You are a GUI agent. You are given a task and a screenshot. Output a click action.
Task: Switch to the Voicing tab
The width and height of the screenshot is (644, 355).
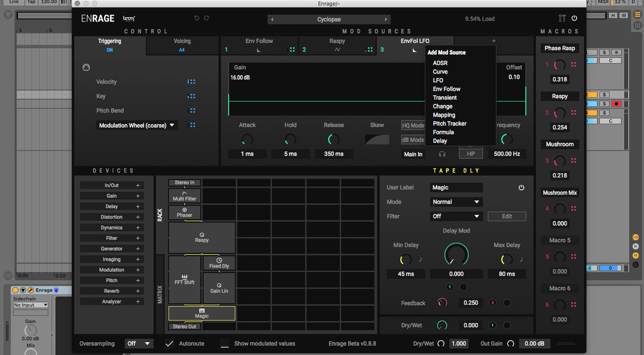(182, 45)
